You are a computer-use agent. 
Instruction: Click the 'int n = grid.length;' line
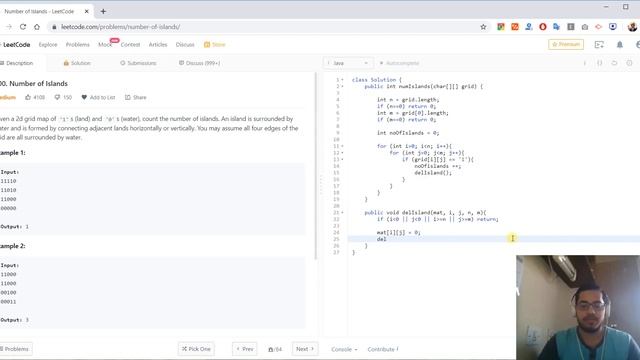(408, 100)
